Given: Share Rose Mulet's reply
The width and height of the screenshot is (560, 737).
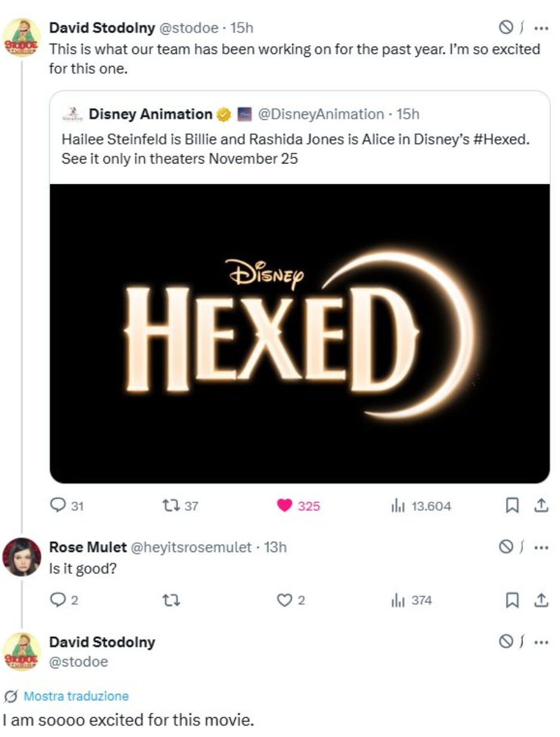Looking at the screenshot, I should (541, 600).
